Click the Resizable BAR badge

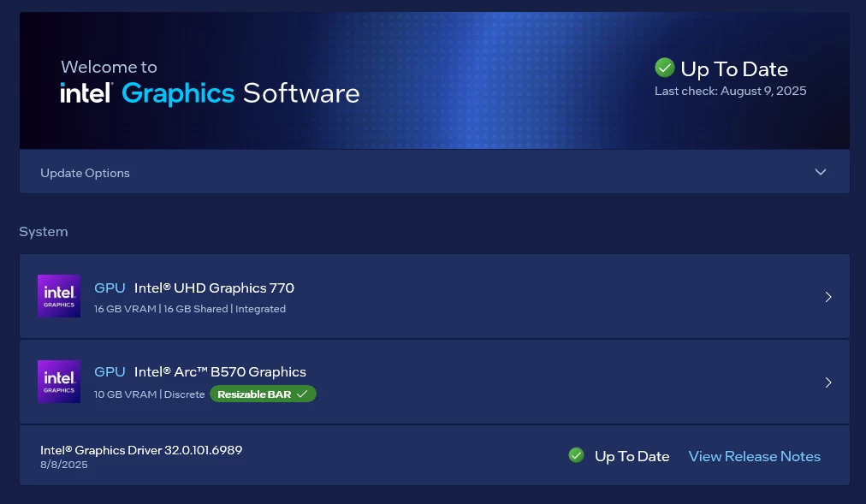[263, 394]
